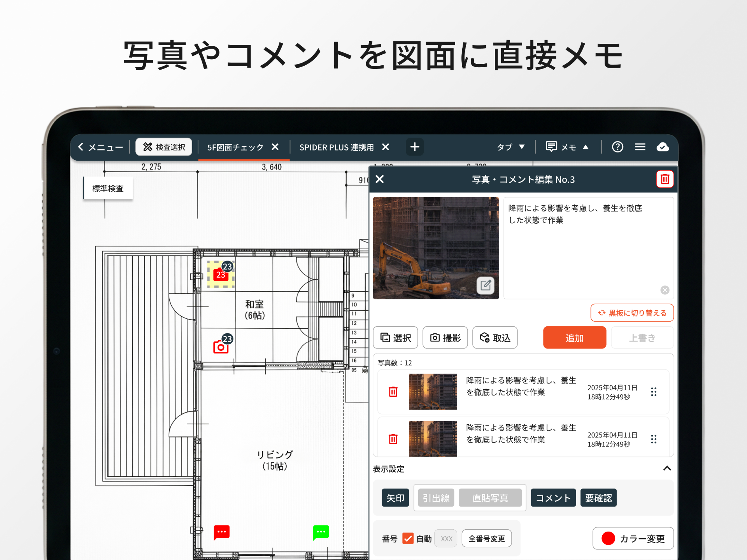Edit the excavator photo with pencil icon
The image size is (747, 560).
[486, 286]
